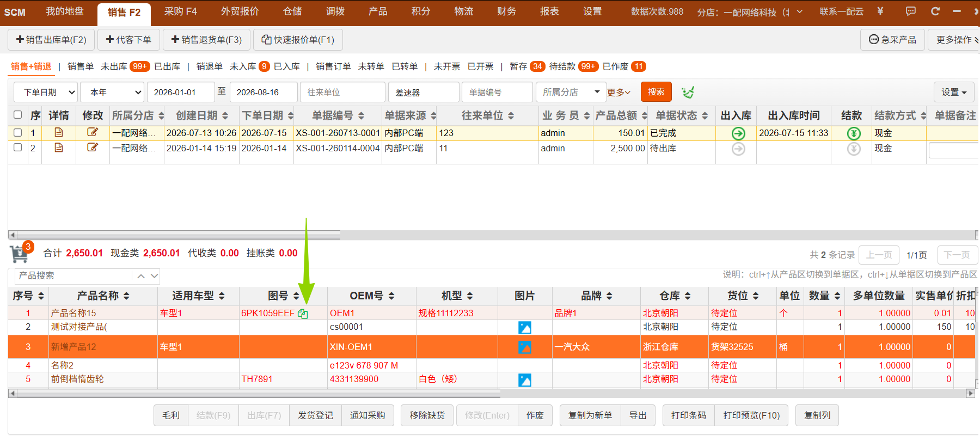The width and height of the screenshot is (980, 436).
Task: Click the green yuan settlement icon in row 1
Action: 854,133
